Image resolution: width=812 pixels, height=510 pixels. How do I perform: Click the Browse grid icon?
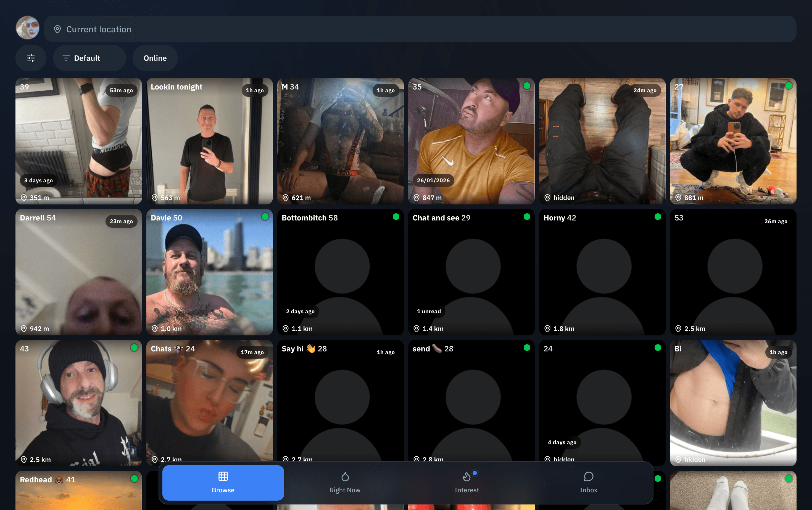[x=223, y=476]
